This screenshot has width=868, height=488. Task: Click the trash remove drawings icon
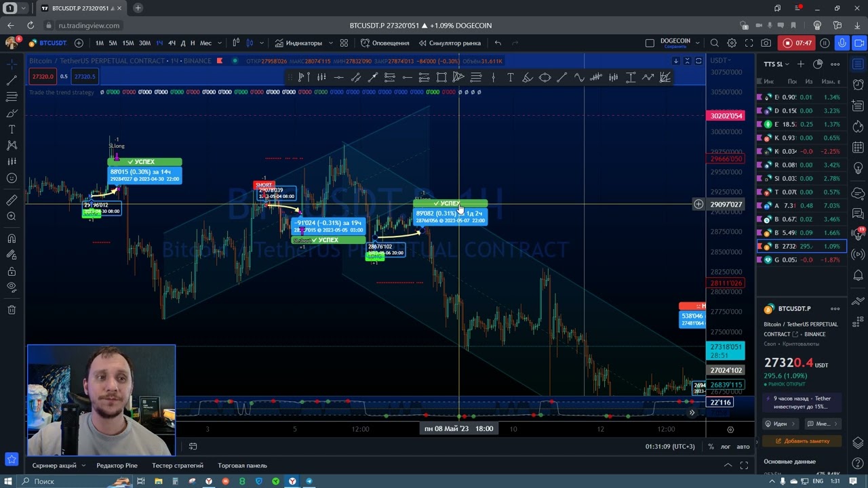(12, 310)
